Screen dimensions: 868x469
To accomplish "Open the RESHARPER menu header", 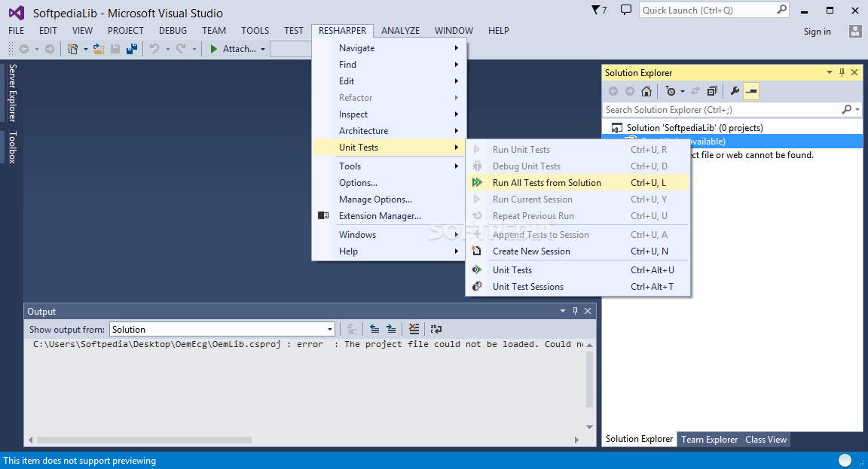I will (342, 31).
